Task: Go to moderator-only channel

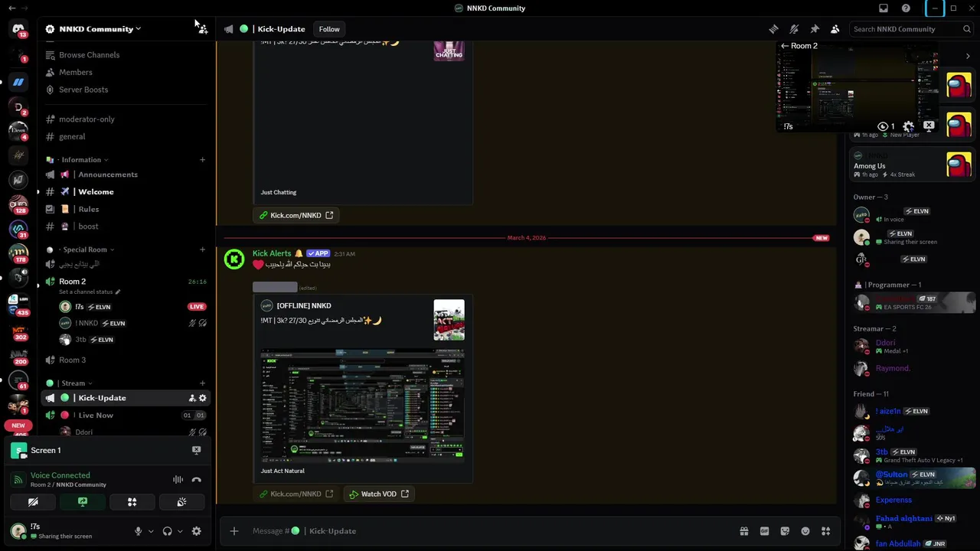Action: point(87,119)
